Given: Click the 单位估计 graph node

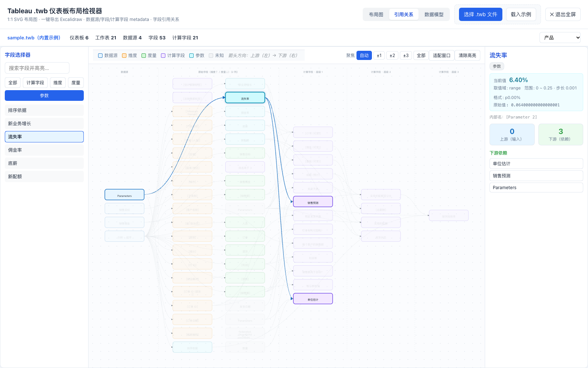Looking at the screenshot, I should coord(313,299).
